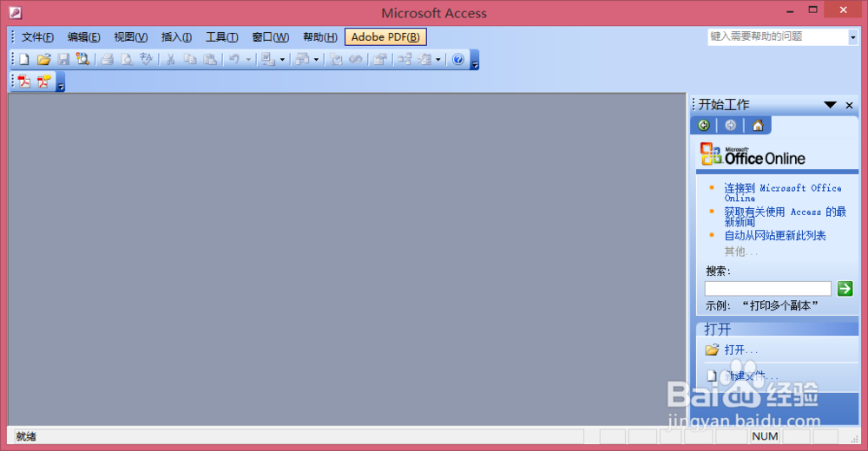Click the New Object toolbar icon
The height and width of the screenshot is (451, 868).
(x=424, y=59)
